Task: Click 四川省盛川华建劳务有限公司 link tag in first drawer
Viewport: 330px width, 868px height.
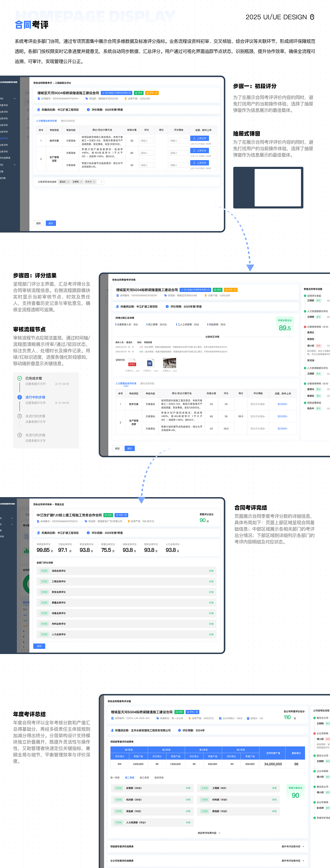Action: pos(117,93)
